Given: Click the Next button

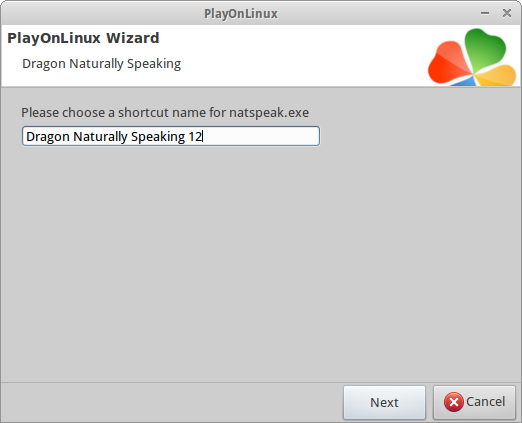Looking at the screenshot, I should 384,402.
